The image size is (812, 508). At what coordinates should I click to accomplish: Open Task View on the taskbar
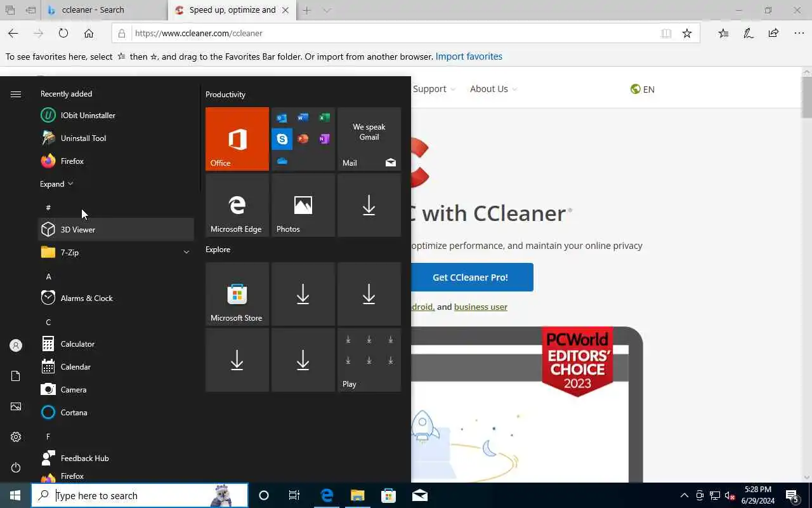(x=294, y=495)
